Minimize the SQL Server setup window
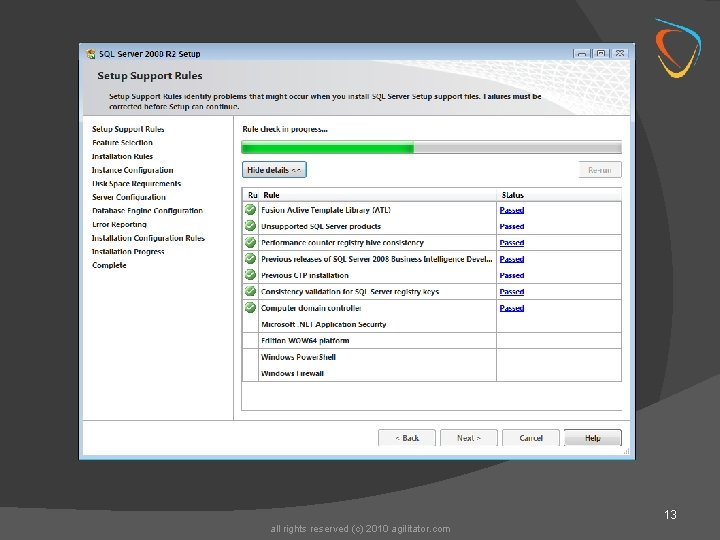This screenshot has width=720, height=540. click(x=582, y=53)
